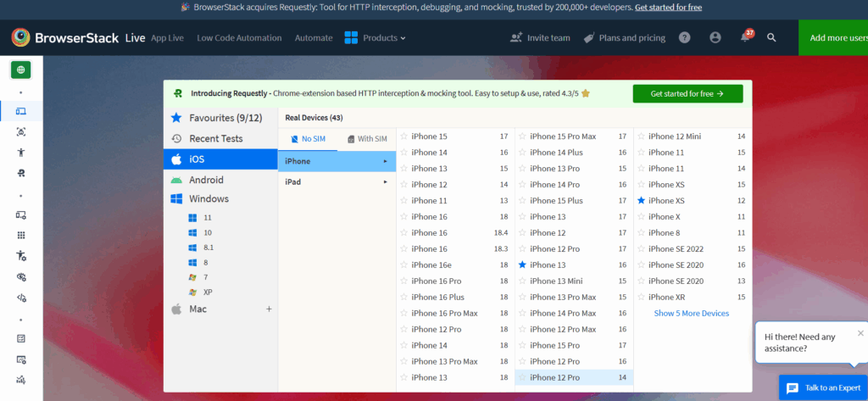868x401 pixels.
Task: Favourite the iPhone 15 Pro Max star
Action: (x=523, y=136)
